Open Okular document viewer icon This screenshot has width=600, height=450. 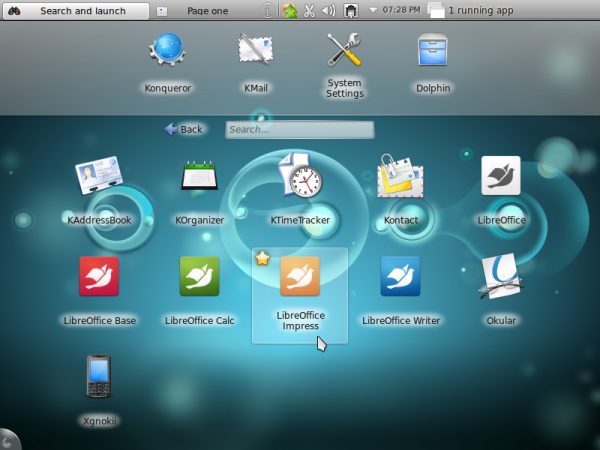click(501, 276)
